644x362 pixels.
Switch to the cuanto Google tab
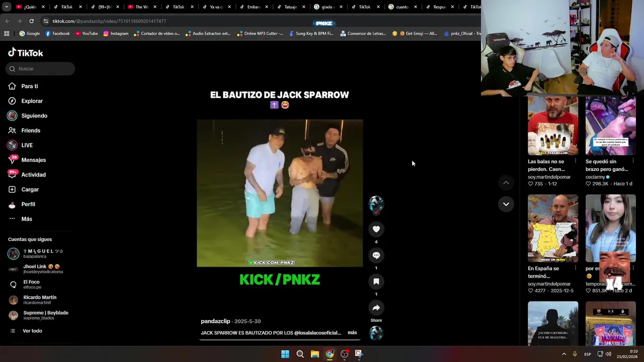click(402, 7)
